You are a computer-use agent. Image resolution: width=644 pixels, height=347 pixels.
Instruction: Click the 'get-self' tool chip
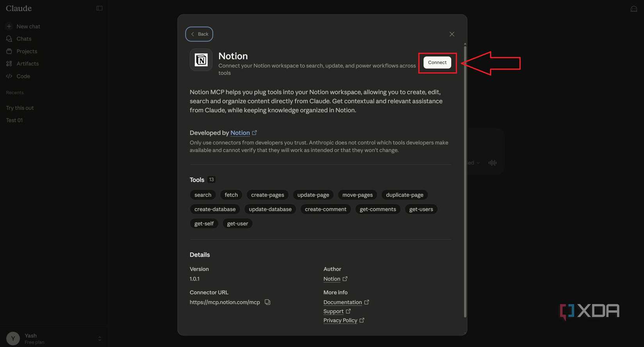coord(204,224)
